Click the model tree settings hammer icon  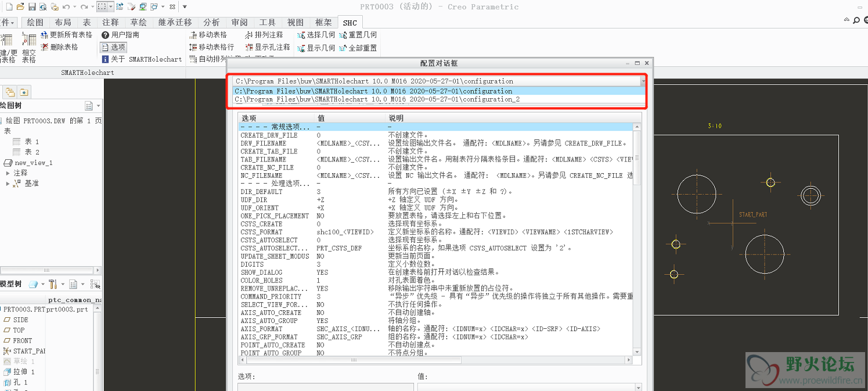pyautogui.click(x=53, y=284)
